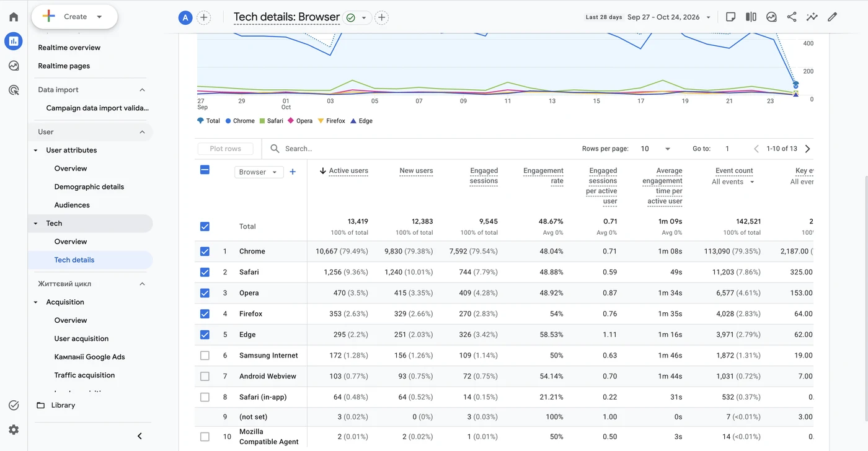Open the date range dropdown
The height and width of the screenshot is (451, 868).
click(x=668, y=17)
